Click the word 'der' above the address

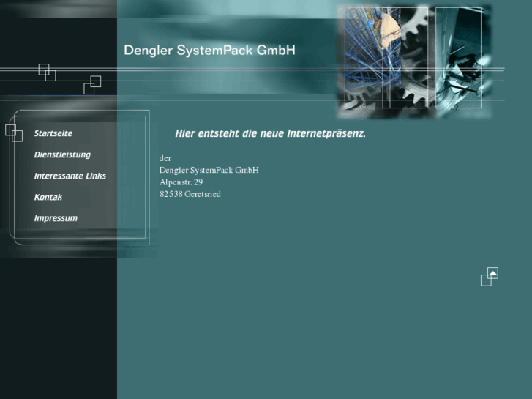(165, 158)
